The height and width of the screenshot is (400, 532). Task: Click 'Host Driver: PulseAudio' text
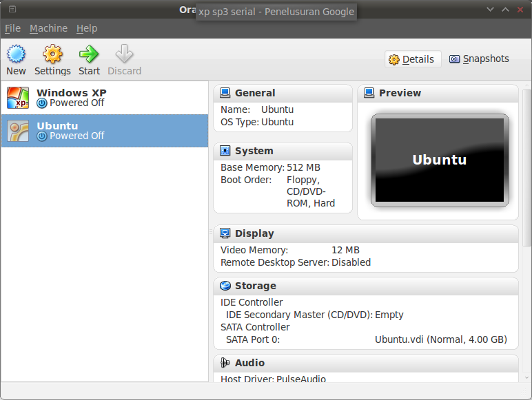pyautogui.click(x=273, y=378)
